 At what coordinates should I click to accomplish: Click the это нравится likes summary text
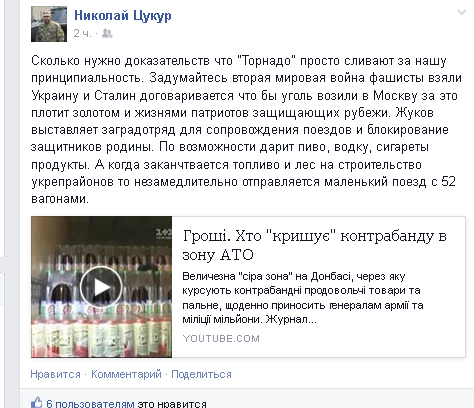[172, 404]
